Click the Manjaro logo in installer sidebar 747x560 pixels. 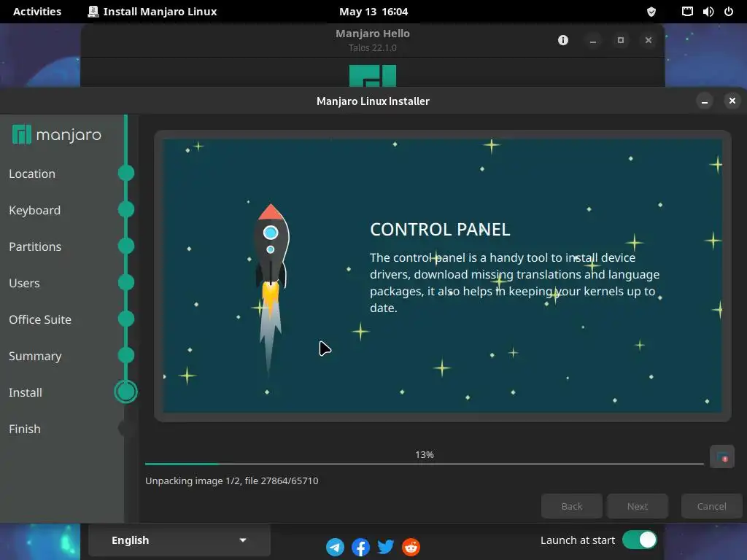click(x=57, y=135)
